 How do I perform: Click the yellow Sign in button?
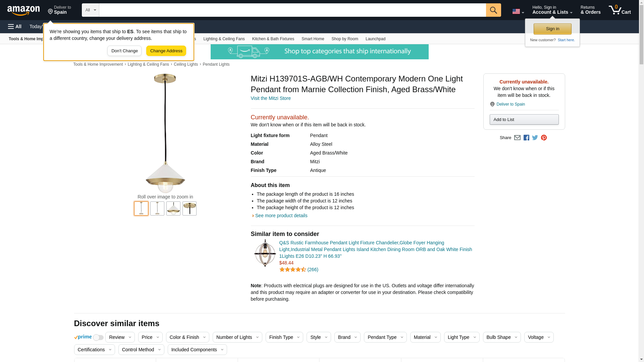[552, 29]
